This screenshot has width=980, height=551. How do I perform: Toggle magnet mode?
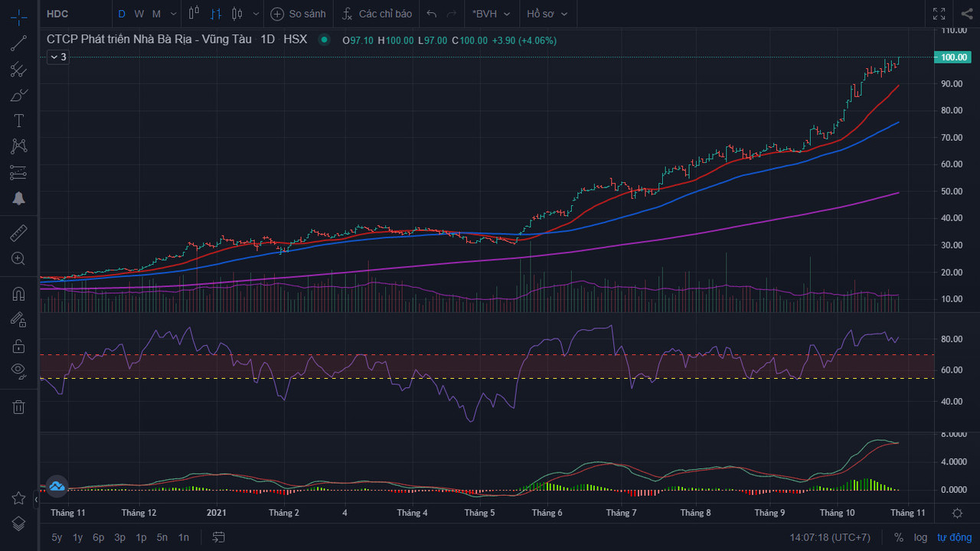(18, 294)
